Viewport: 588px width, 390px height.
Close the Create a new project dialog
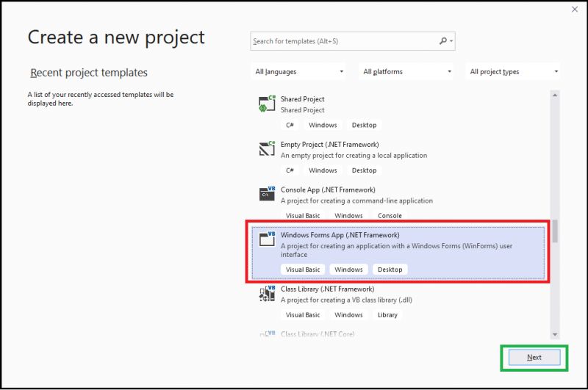coord(575,10)
